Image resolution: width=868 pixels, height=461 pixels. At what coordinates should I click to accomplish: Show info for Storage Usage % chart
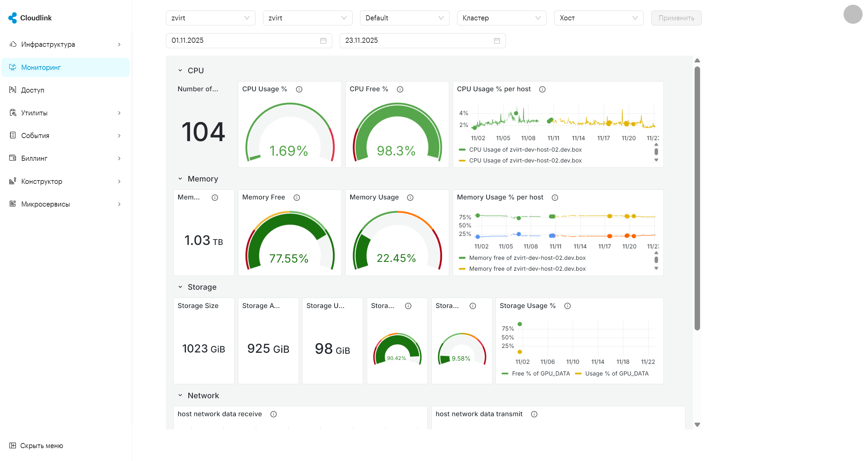coord(567,306)
